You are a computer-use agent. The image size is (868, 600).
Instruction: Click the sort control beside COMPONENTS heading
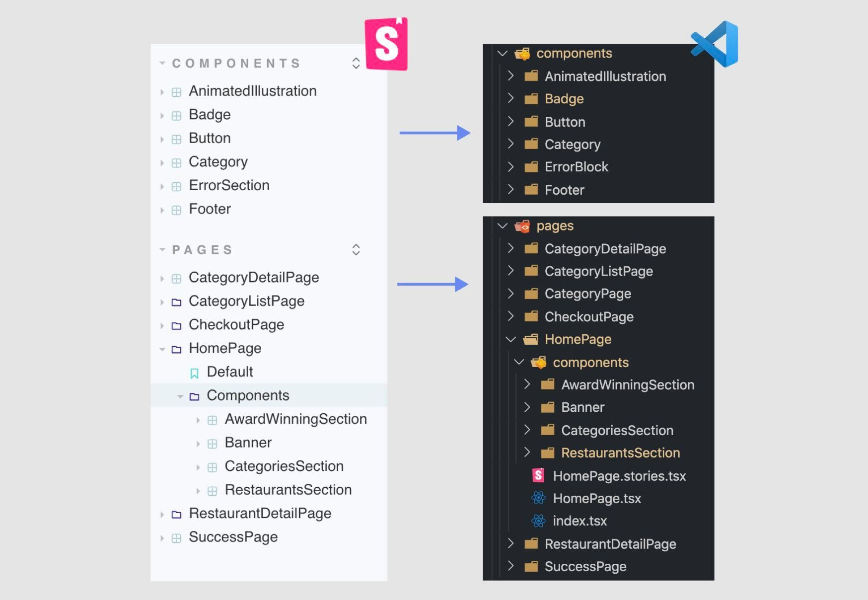pyautogui.click(x=356, y=63)
